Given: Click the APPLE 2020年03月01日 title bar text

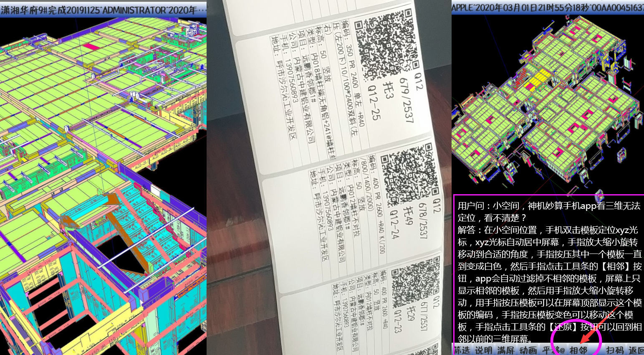Looking at the screenshot, I should tap(548, 7).
